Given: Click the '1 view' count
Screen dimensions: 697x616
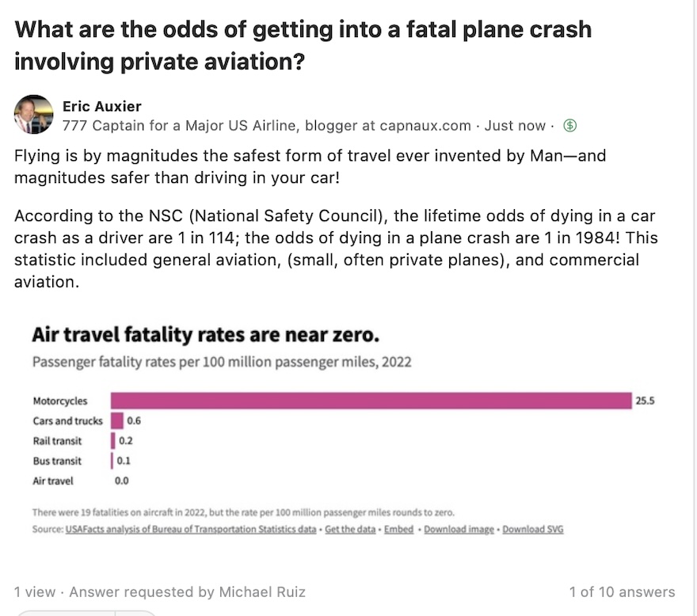Looking at the screenshot, I should tap(35, 592).
